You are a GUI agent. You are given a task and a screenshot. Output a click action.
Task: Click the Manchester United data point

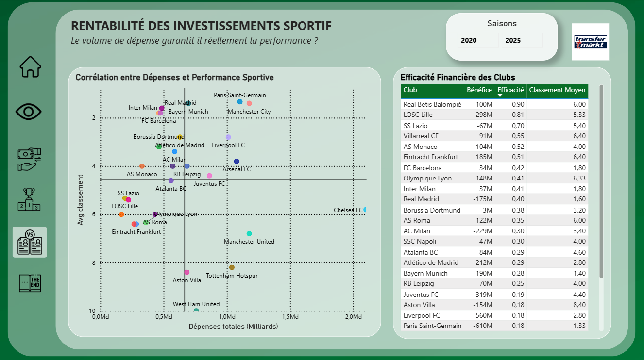[250, 233]
